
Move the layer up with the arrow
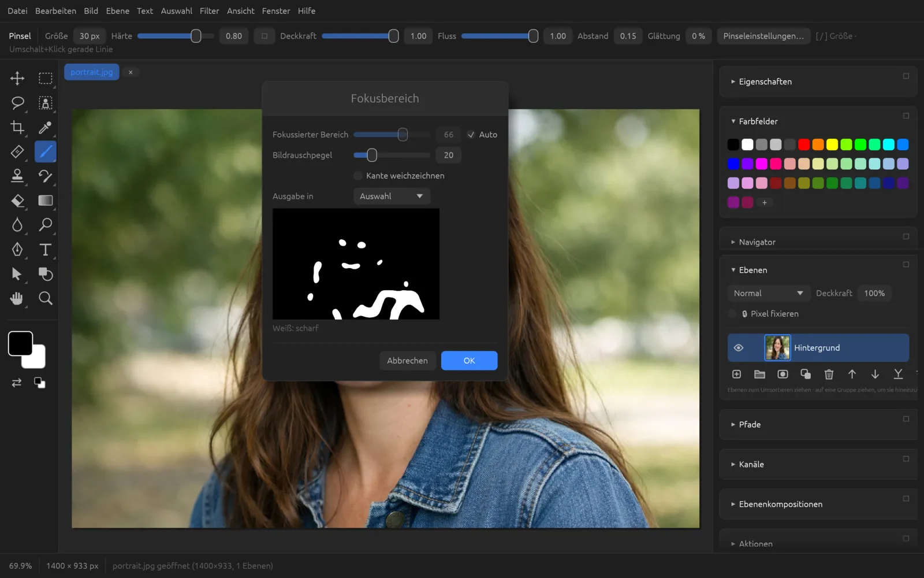tap(852, 375)
